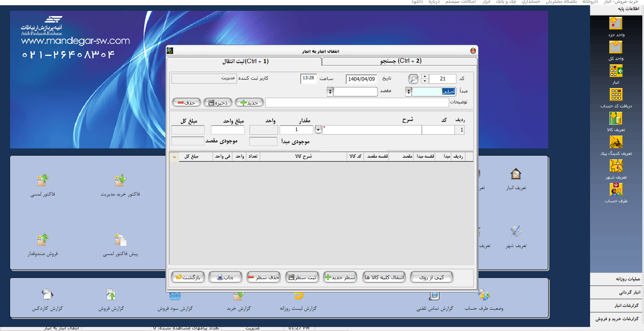Open گزارش تماس تلفنی icon
This screenshot has height=331, width=644.
point(434,296)
